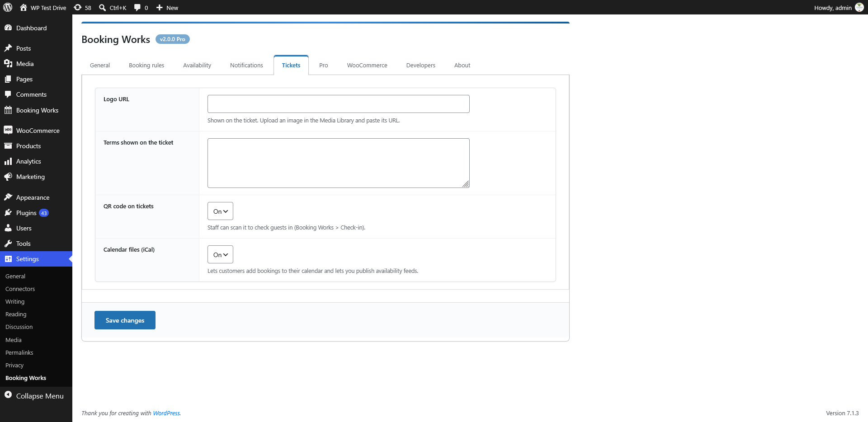Open the Comments menu item in the sidebar
Viewport: 868px width, 422px height.
pos(36,94)
